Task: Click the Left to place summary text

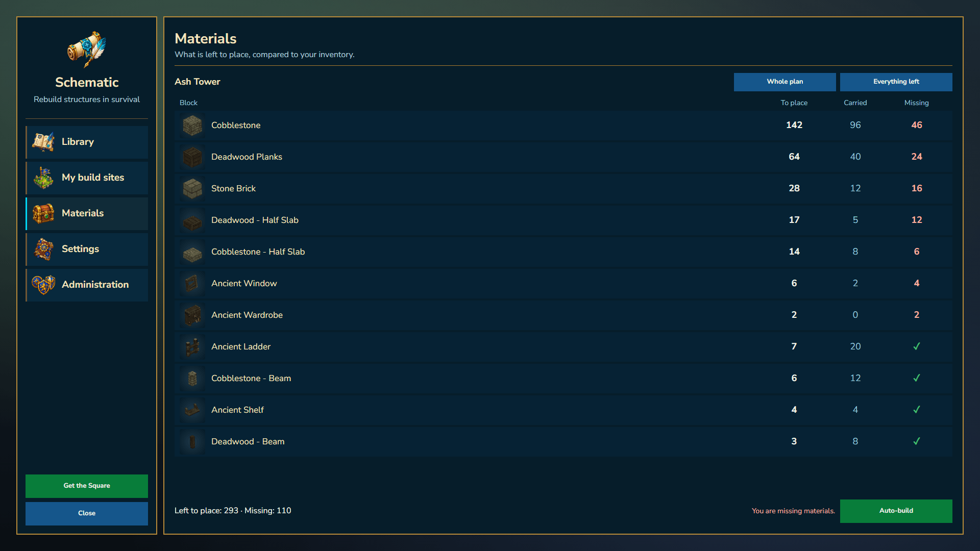Action: [233, 511]
